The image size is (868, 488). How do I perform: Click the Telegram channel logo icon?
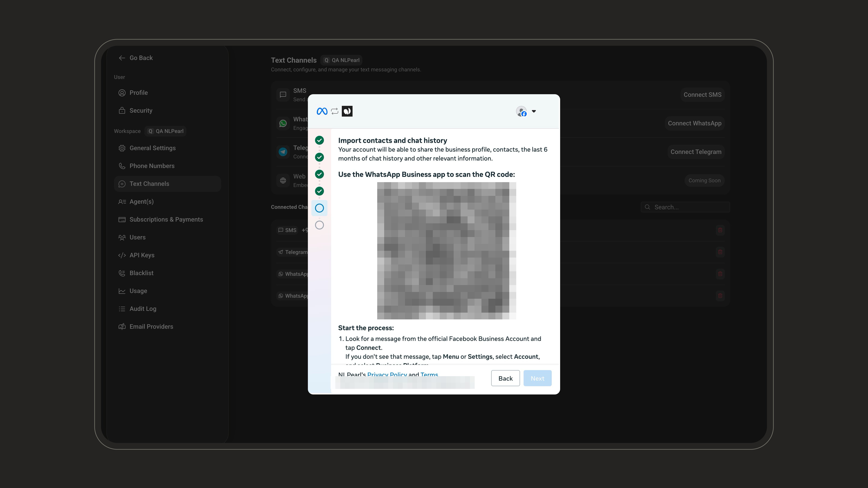tap(283, 152)
